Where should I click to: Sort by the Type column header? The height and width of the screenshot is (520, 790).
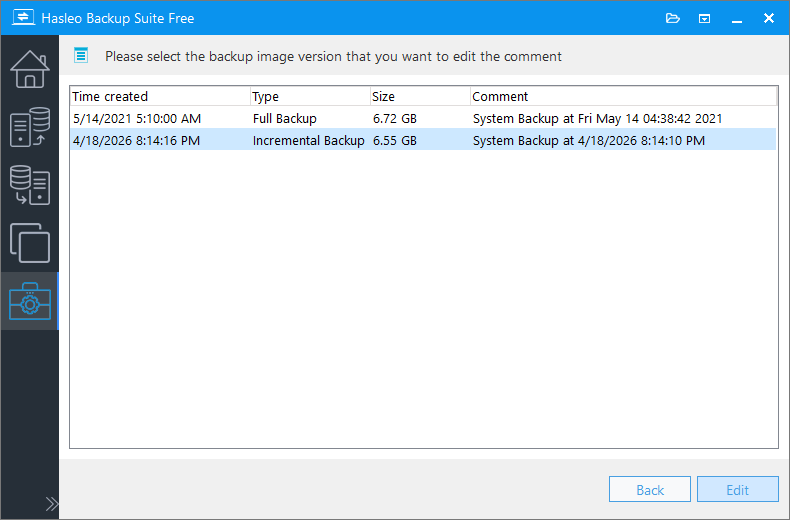(310, 96)
